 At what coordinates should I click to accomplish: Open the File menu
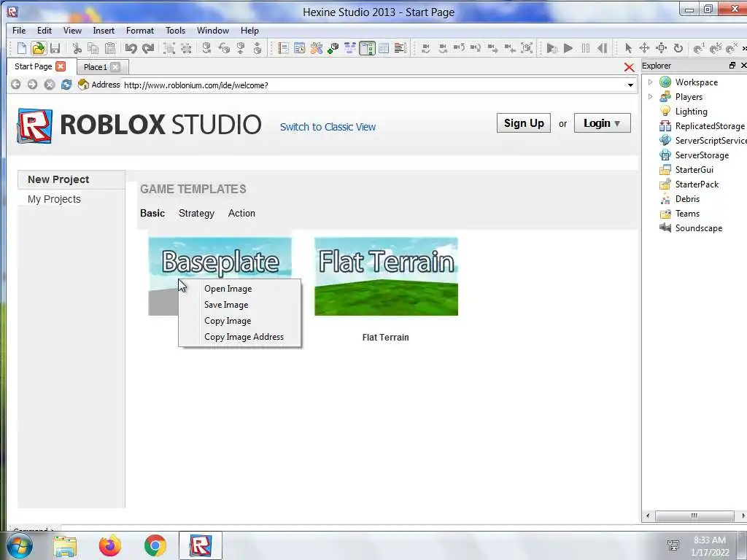pos(19,31)
